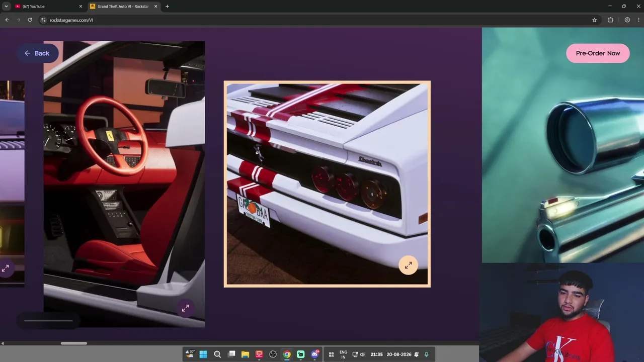Screen dimensions: 644x362
Task: Focus the address bar showing rockstargames.com/VI
Action: [317, 20]
